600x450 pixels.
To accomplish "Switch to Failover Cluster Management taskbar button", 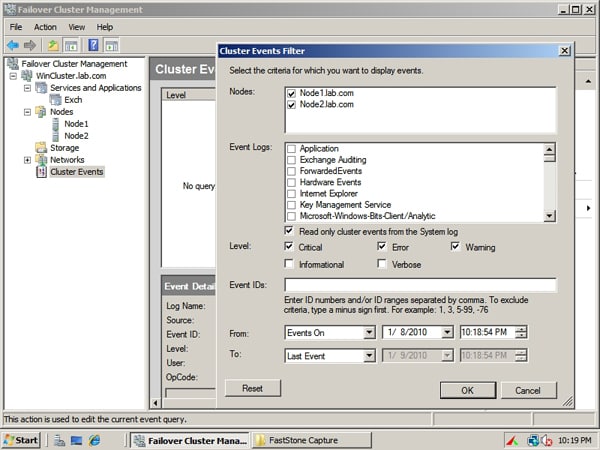I will (x=190, y=440).
